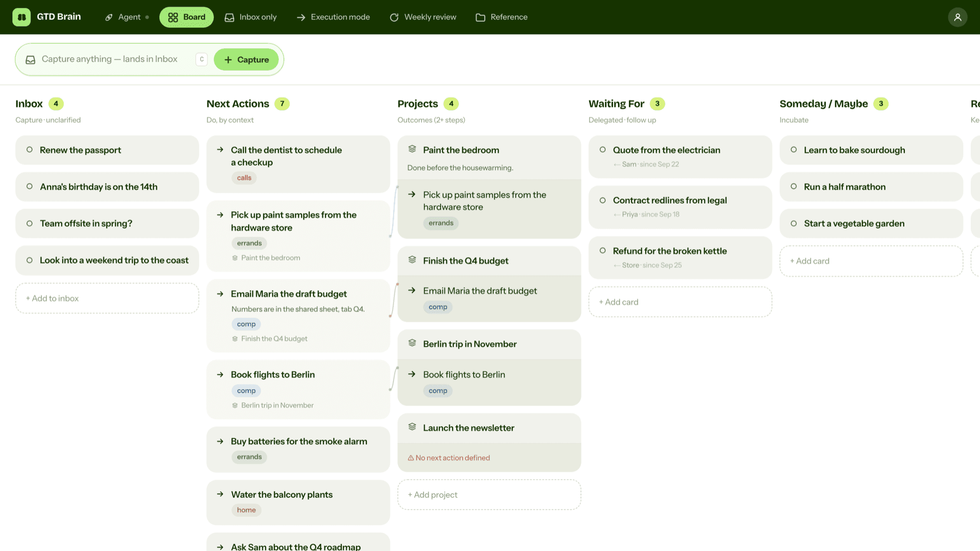This screenshot has width=980, height=551.
Task: Click the layers icon on Berlin trip in November
Action: pos(412,343)
